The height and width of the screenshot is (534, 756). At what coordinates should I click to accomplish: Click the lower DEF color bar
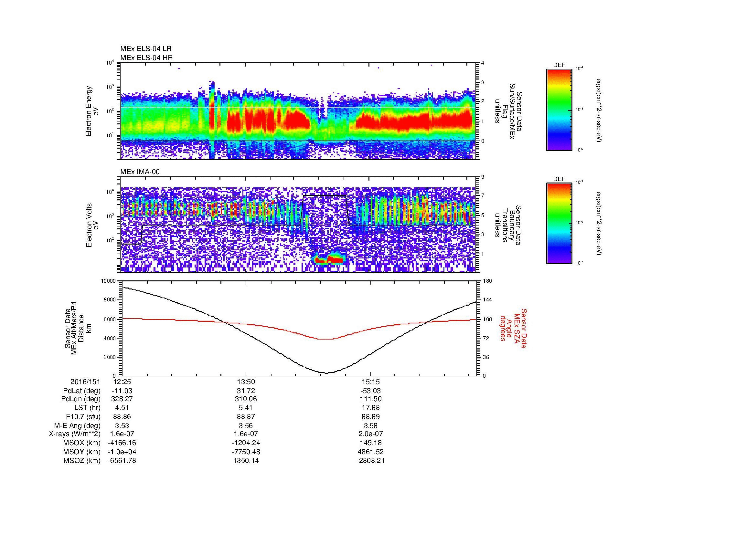click(x=559, y=224)
